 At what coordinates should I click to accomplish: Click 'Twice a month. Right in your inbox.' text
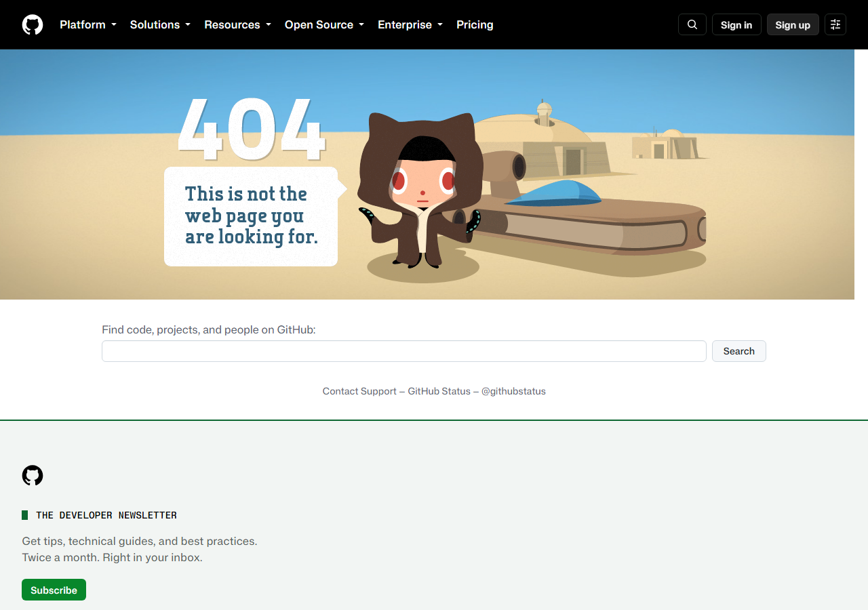tap(113, 558)
